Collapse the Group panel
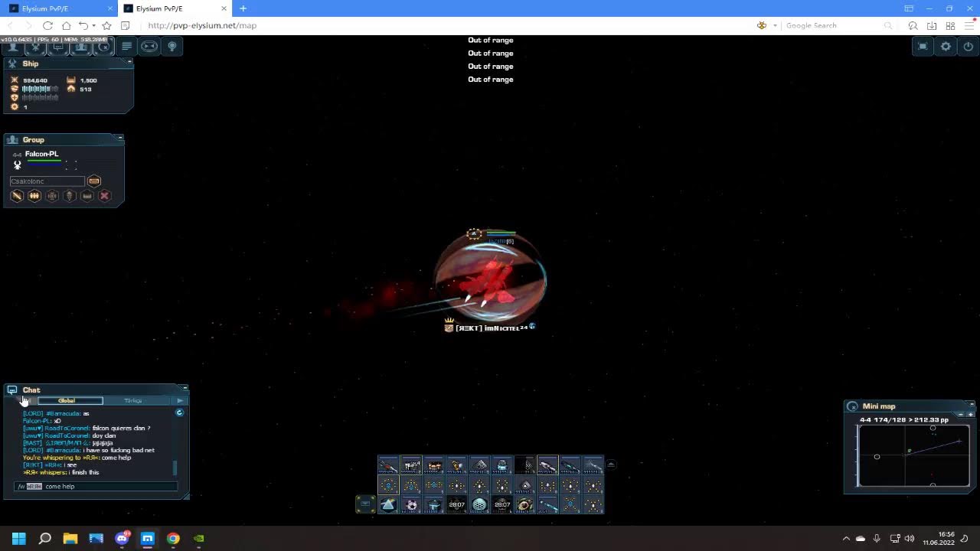 pyautogui.click(x=120, y=138)
